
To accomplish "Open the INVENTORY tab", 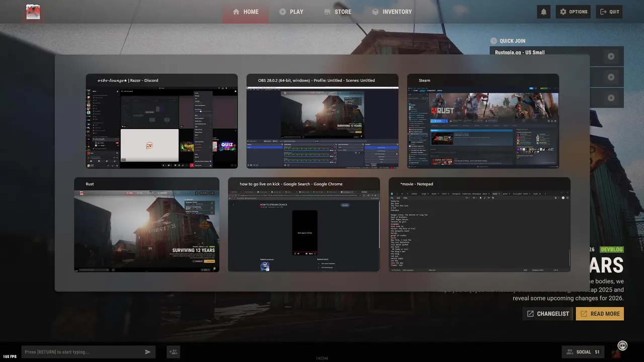I will pyautogui.click(x=391, y=12).
